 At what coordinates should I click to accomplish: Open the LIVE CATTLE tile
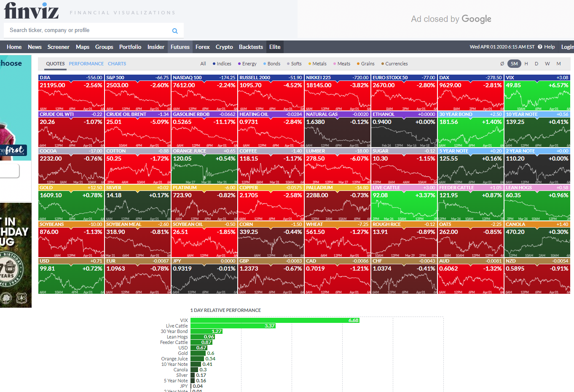click(x=404, y=203)
